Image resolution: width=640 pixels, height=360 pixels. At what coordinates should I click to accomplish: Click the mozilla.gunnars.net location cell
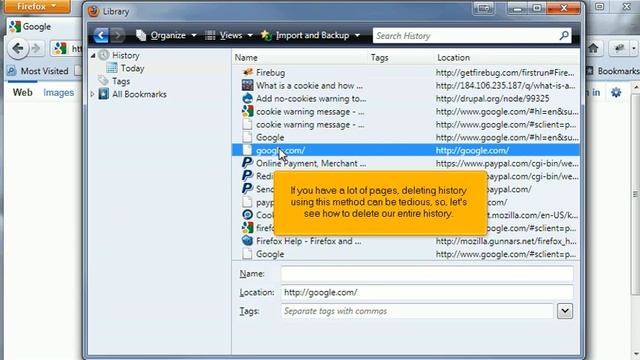(x=506, y=241)
